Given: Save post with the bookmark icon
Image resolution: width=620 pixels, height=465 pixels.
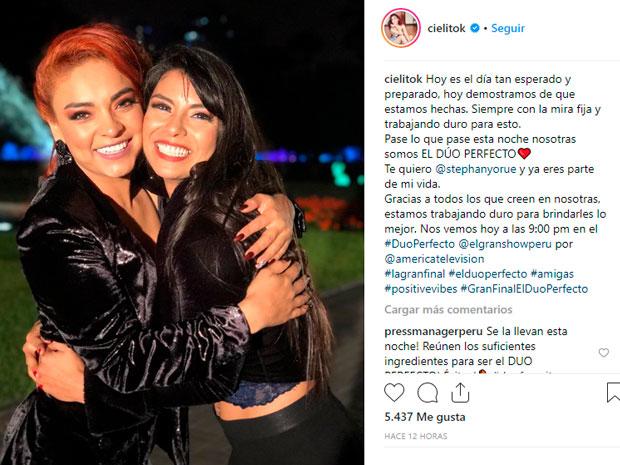Looking at the screenshot, I should click(x=613, y=392).
